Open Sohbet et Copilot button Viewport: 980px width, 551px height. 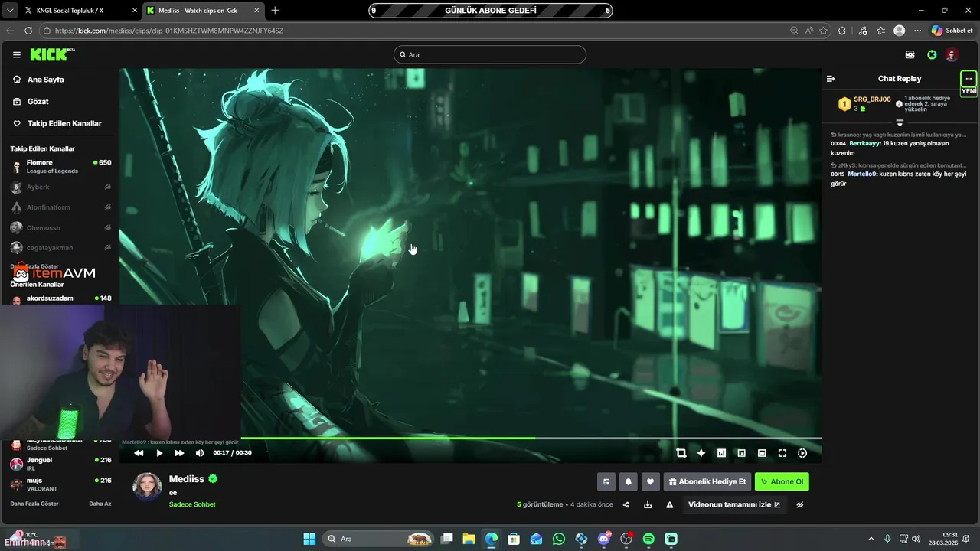click(x=952, y=31)
